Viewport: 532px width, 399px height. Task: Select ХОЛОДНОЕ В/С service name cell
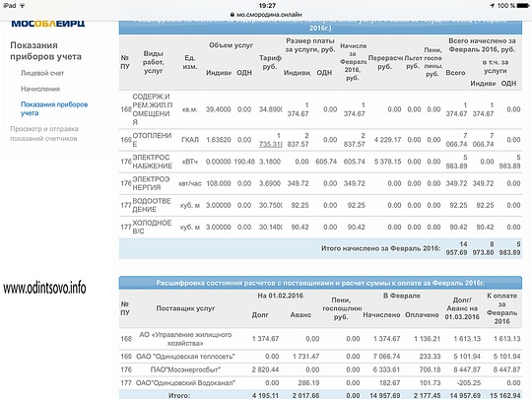click(x=152, y=227)
